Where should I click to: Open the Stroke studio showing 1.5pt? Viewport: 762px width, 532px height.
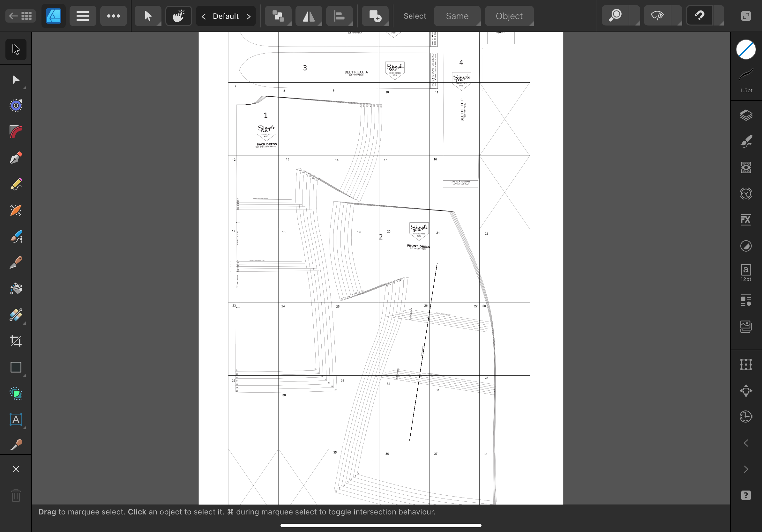(746, 80)
